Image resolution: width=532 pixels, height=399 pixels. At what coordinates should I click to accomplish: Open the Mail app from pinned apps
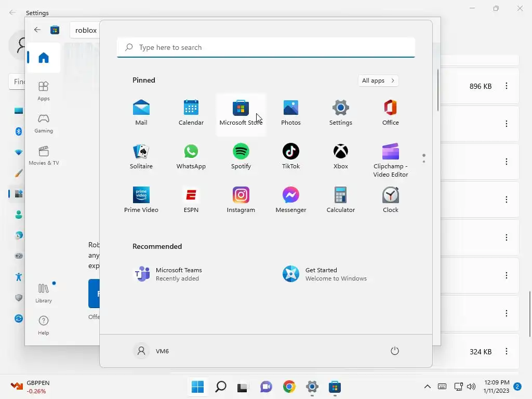tap(141, 113)
